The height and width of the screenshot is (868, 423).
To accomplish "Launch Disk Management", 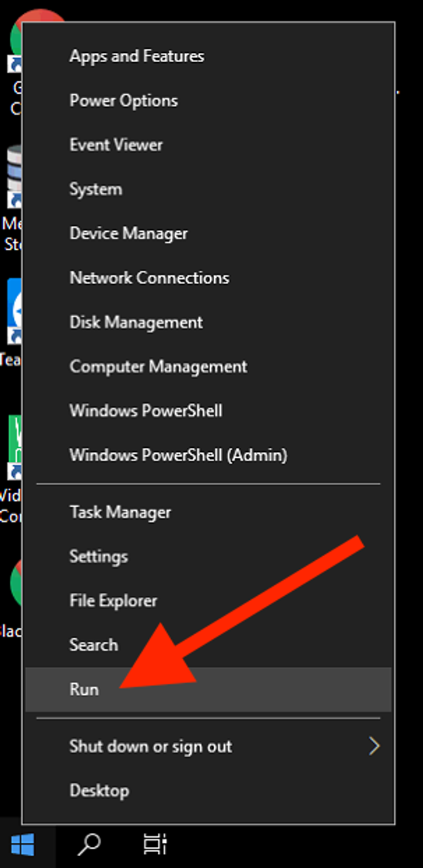I will click(136, 322).
